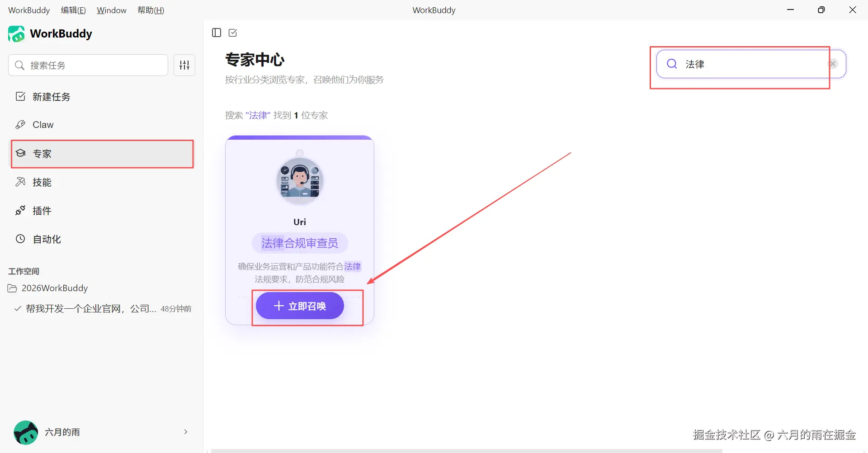
Task: Open the 编辑(E) menu
Action: (73, 10)
